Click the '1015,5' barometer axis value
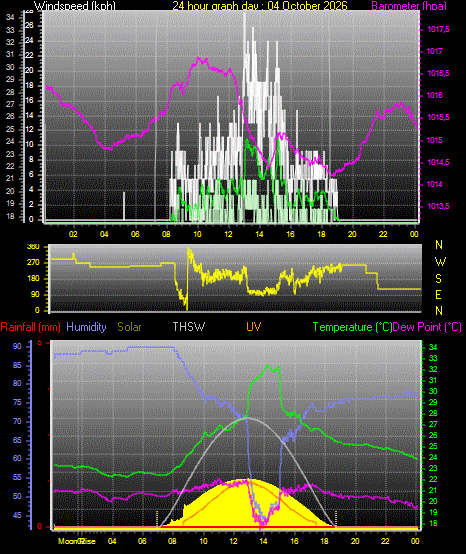 pos(438,117)
